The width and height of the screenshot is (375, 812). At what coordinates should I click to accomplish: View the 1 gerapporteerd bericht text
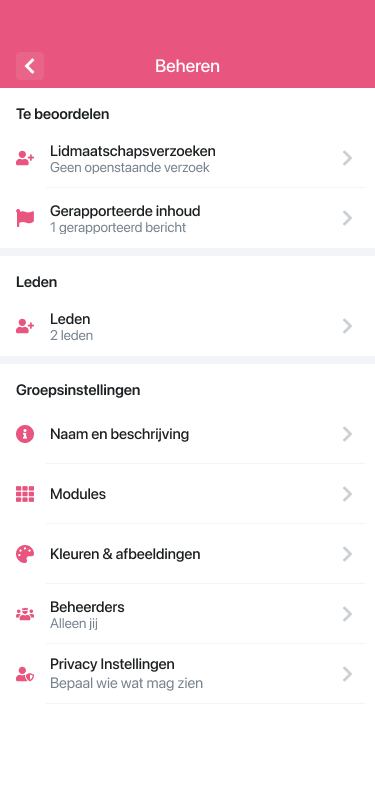click(x=118, y=227)
